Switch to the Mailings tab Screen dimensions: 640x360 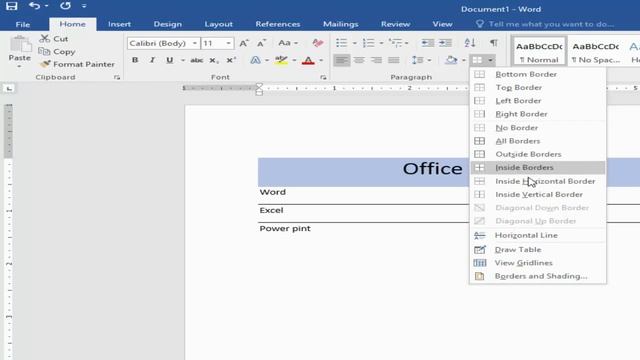pos(340,24)
